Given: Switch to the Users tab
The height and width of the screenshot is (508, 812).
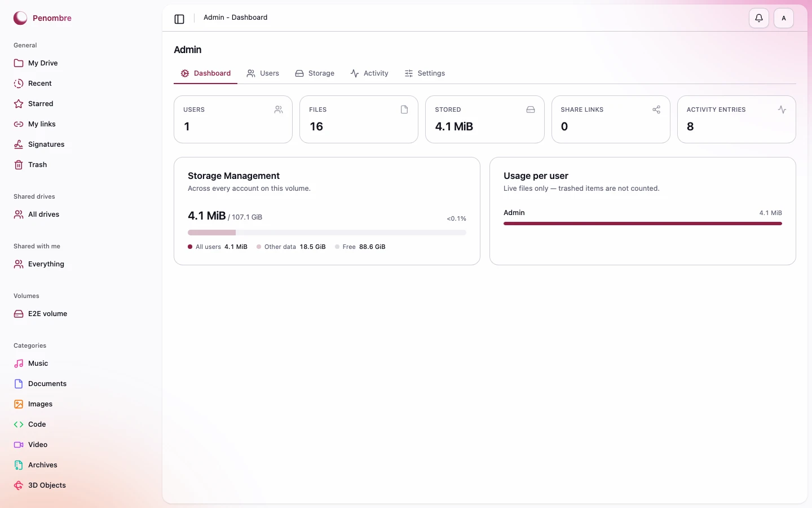Looking at the screenshot, I should 263,73.
